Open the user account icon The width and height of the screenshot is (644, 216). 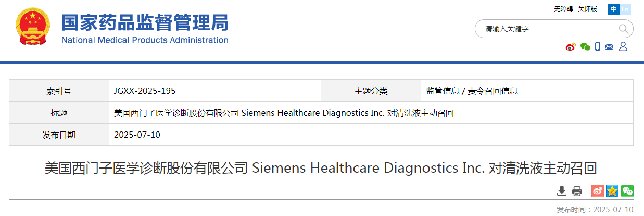pyautogui.click(x=623, y=47)
